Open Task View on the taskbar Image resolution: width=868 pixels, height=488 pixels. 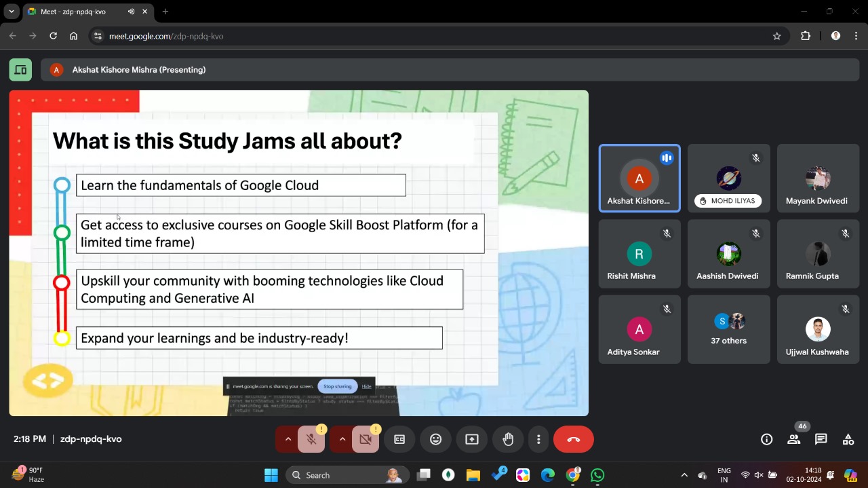424,475
